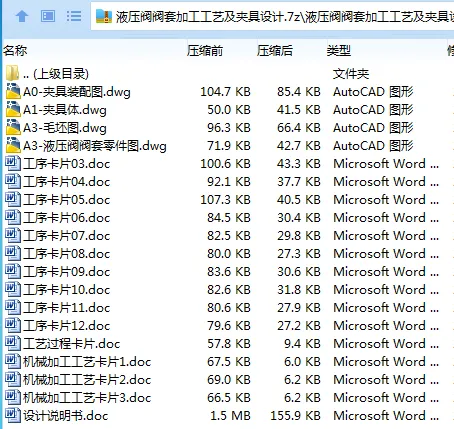
Task: Click the 工序卡片05.doc Word icon
Action: [x=13, y=199]
